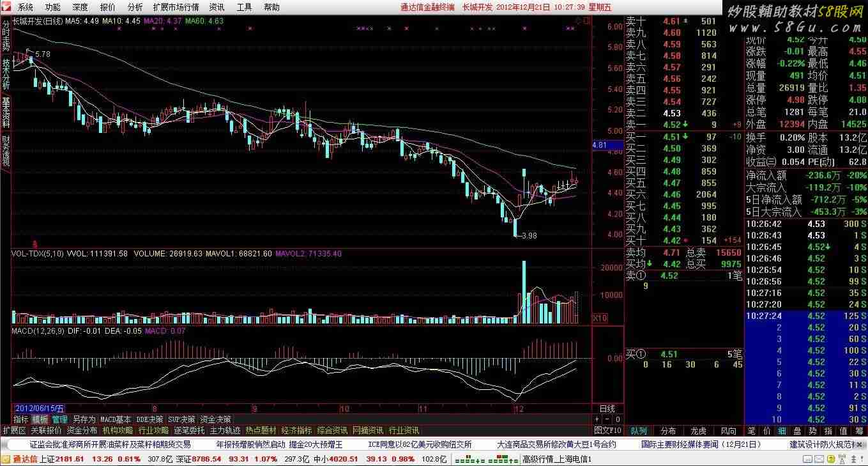The height and width of the screenshot is (466, 868).
Task: Open the 经济指标 tab
Action: click(x=296, y=430)
